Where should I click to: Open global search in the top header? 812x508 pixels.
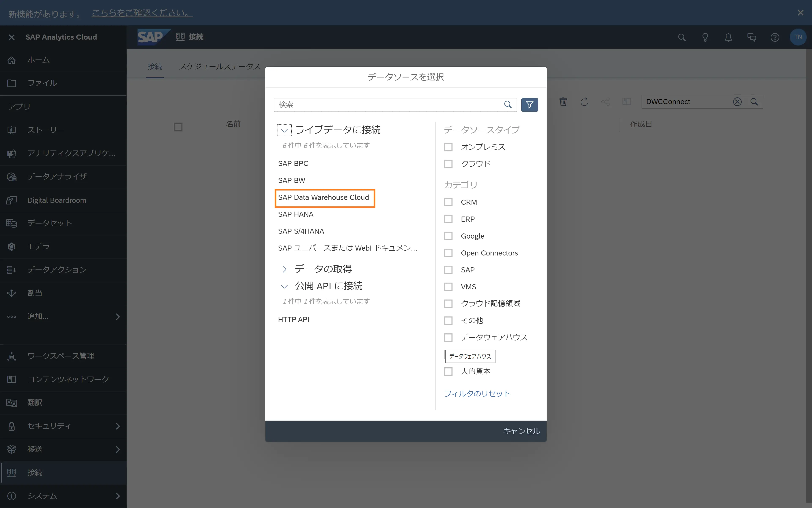click(682, 37)
